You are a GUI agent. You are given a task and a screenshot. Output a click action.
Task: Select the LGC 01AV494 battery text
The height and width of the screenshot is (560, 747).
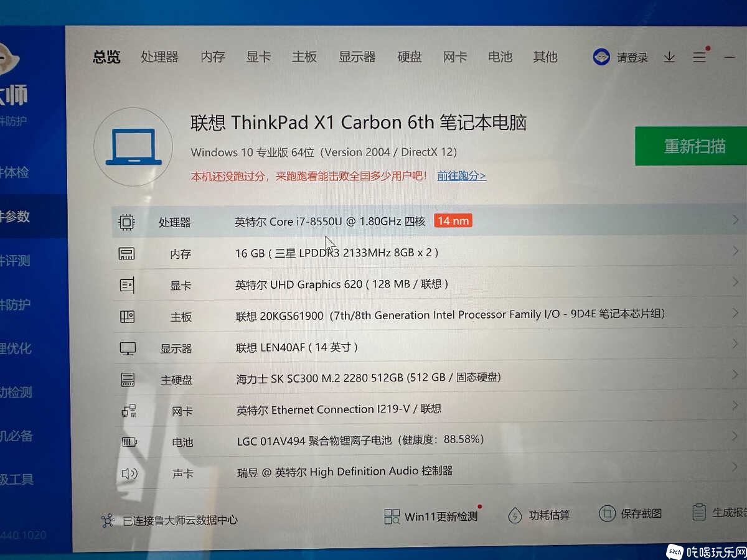pos(360,441)
